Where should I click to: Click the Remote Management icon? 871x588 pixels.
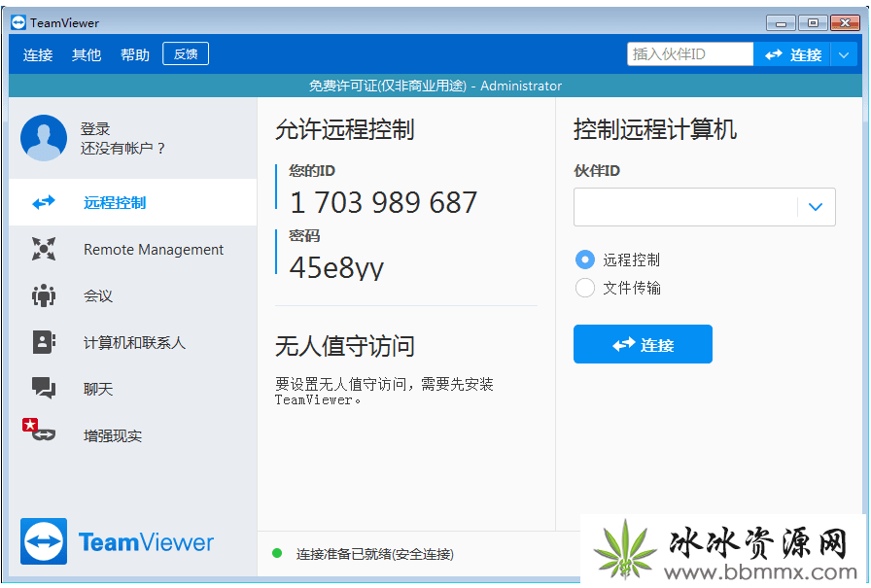44,249
